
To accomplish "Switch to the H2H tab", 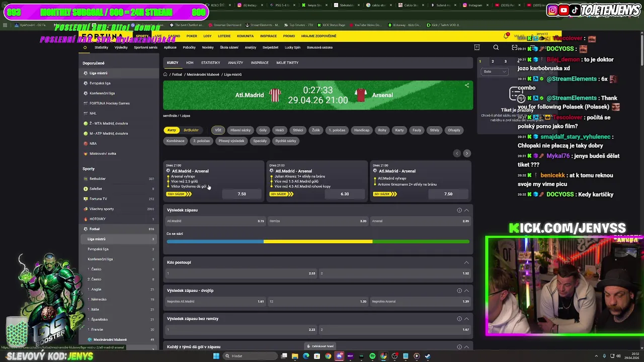I will (x=190, y=63).
